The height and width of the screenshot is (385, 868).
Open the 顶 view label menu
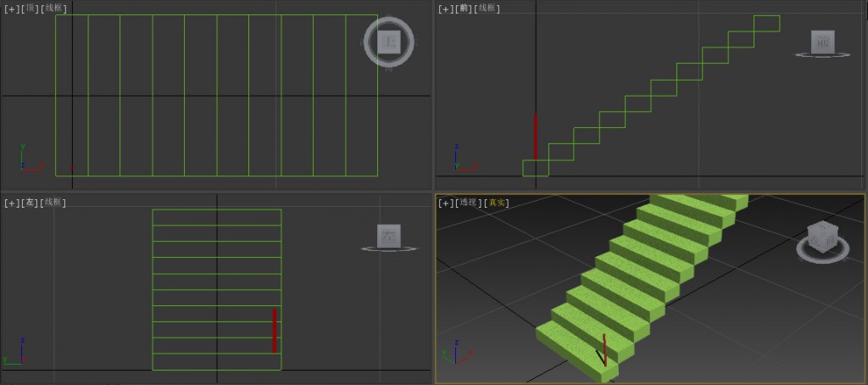30,8
